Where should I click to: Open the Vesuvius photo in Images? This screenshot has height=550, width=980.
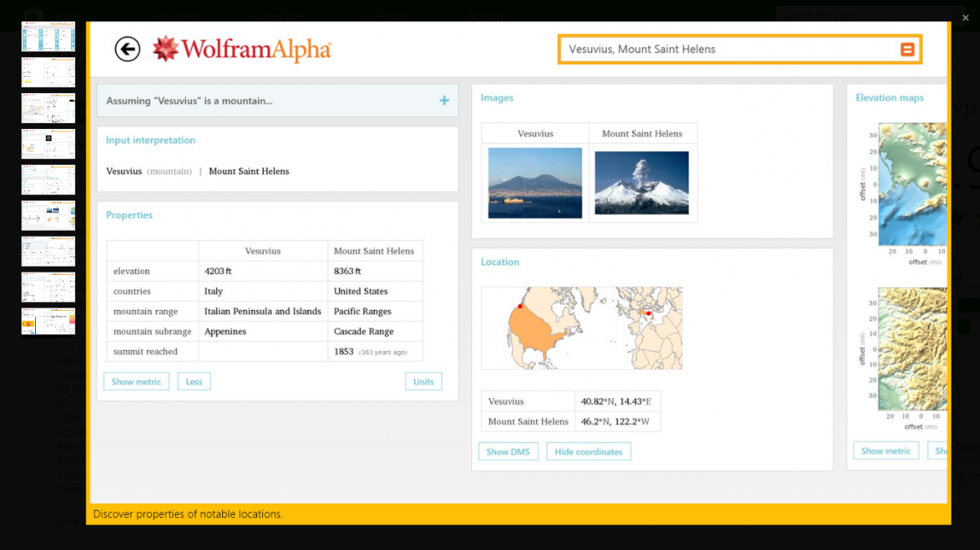point(536,183)
